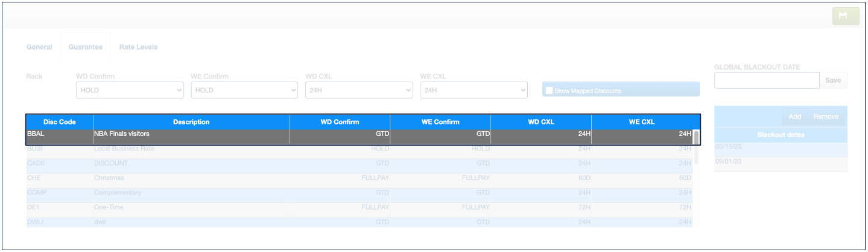Viewport: 868px width, 252px height.
Task: Enable Show Mapped Discounts checkbox
Action: click(x=549, y=91)
